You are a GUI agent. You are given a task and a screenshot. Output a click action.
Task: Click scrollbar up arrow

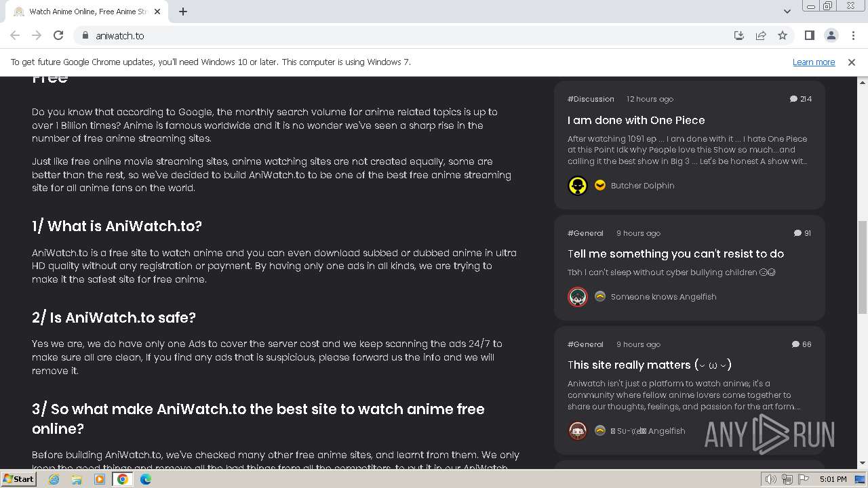click(x=863, y=81)
